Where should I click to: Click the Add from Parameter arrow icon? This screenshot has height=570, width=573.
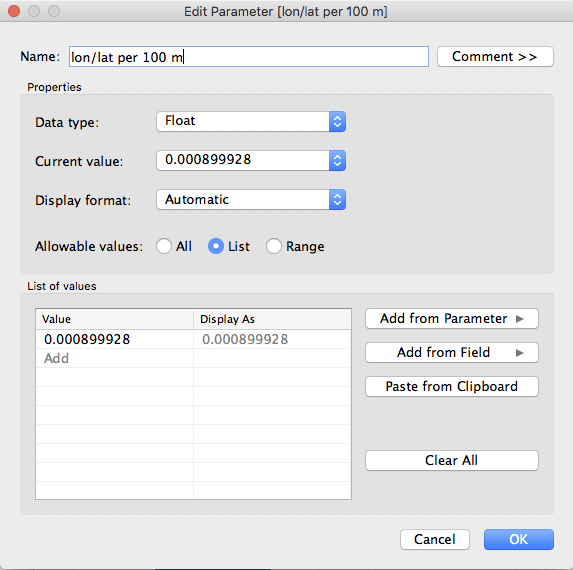520,319
